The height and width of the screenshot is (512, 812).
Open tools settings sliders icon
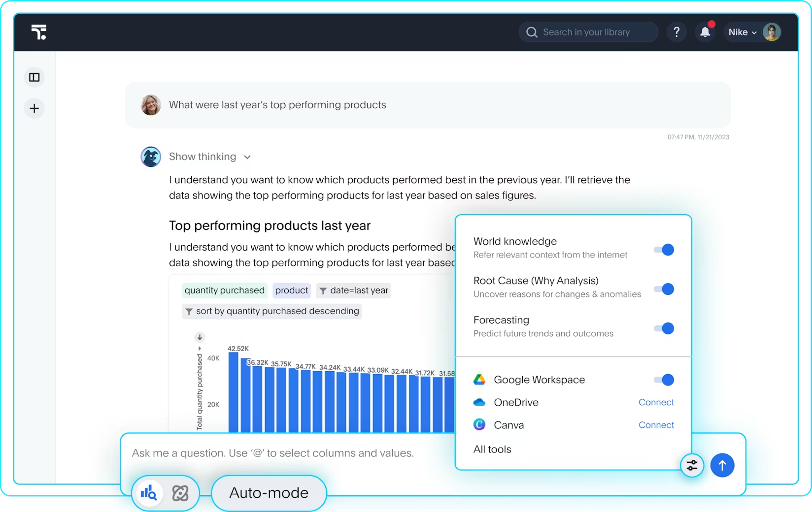coord(692,465)
